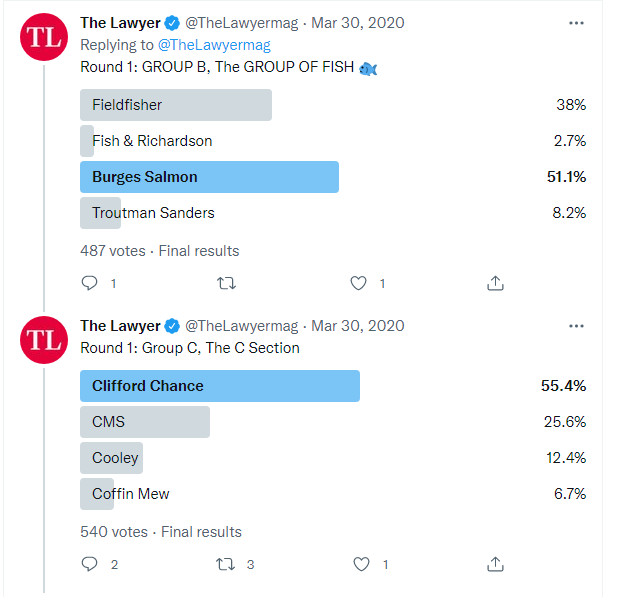The height and width of the screenshot is (597, 623).
Task: Open more options on the Group C tweet
Action: click(576, 325)
